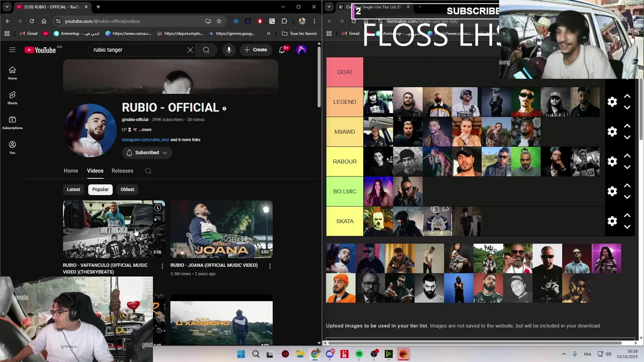Move M9AWD tier down
This screenshot has height=362, width=644.
627,137
